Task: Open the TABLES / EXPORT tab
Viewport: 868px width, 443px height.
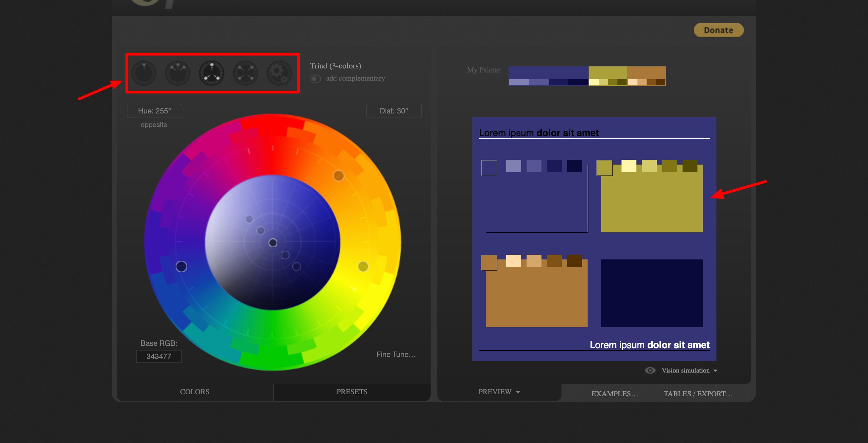Action: pos(698,394)
